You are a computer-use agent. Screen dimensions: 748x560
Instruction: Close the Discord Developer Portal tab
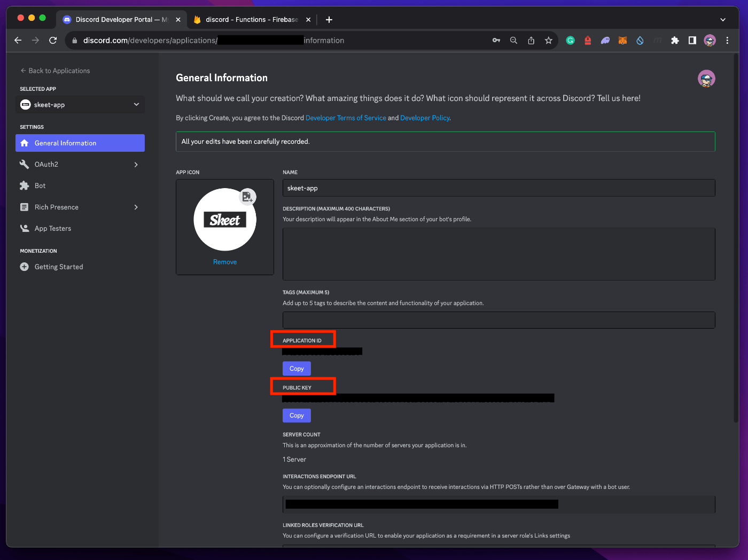click(x=178, y=20)
